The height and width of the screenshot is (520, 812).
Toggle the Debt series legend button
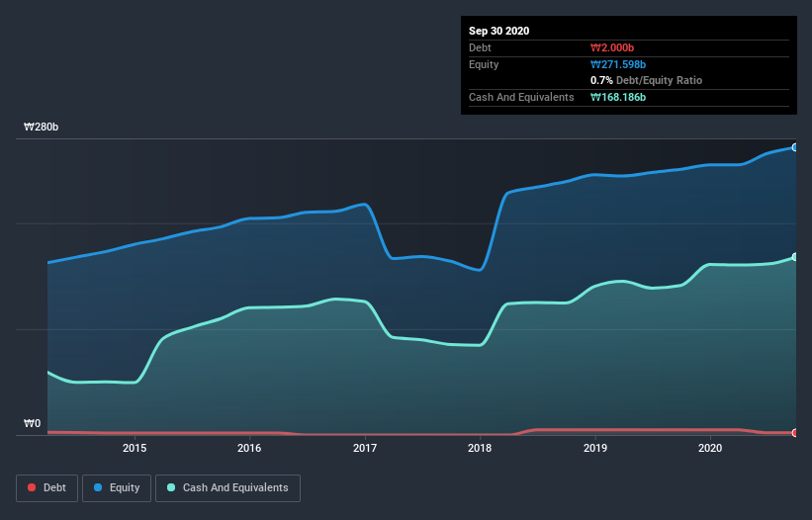47,488
